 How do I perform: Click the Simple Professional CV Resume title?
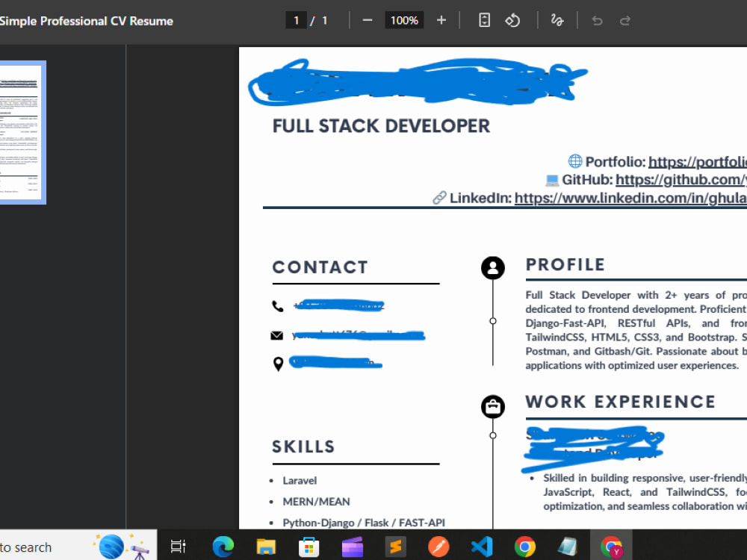click(x=86, y=21)
